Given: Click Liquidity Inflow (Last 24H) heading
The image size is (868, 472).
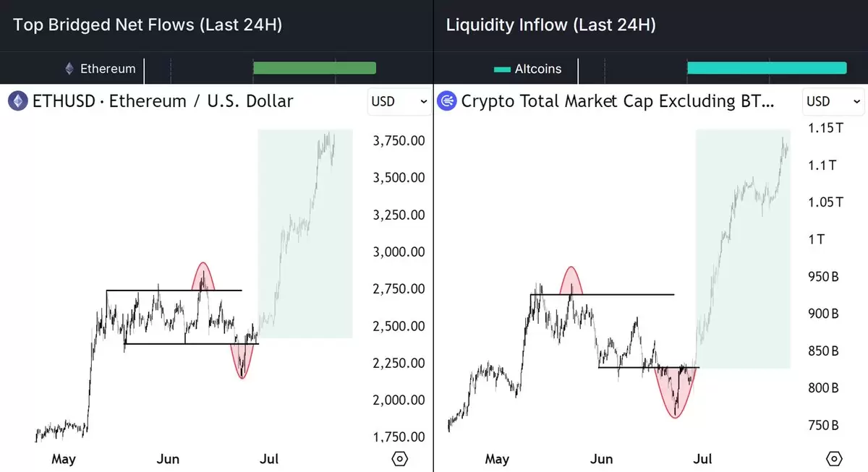Looking at the screenshot, I should pos(551,25).
